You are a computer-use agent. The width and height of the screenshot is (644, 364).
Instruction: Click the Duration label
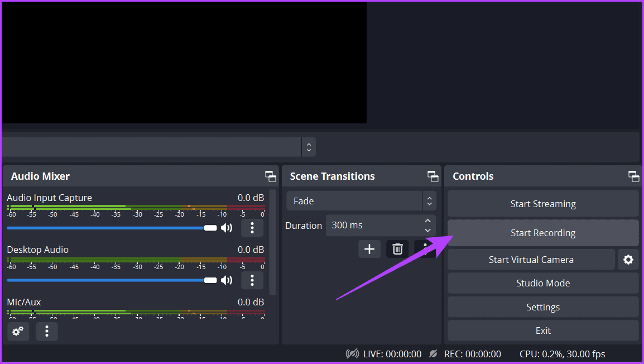pyautogui.click(x=304, y=226)
